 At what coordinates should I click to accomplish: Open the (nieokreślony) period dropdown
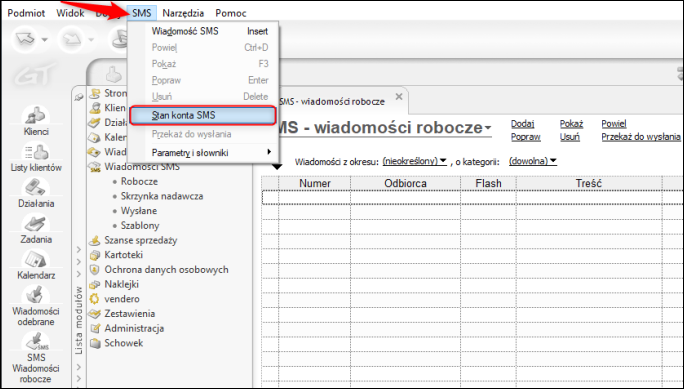[414, 161]
